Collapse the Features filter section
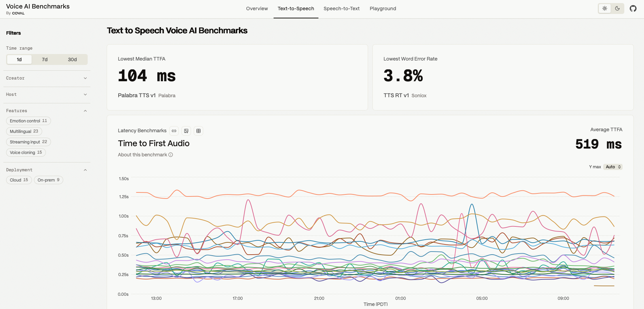This screenshot has height=309, width=644. point(47,111)
